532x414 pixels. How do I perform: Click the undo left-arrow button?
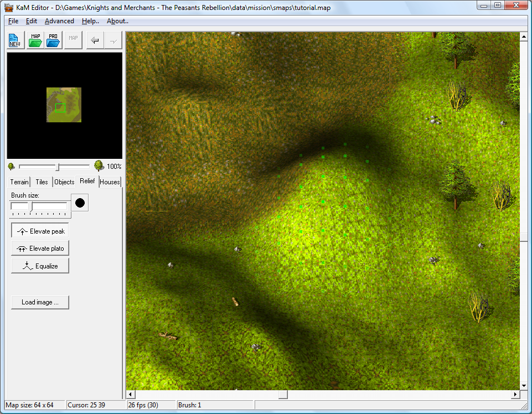click(x=95, y=40)
